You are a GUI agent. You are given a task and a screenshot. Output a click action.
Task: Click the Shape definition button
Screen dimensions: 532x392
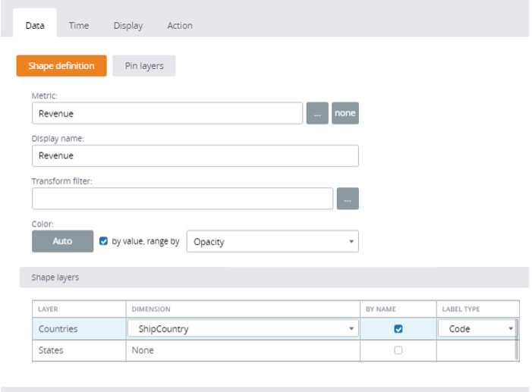pos(61,66)
